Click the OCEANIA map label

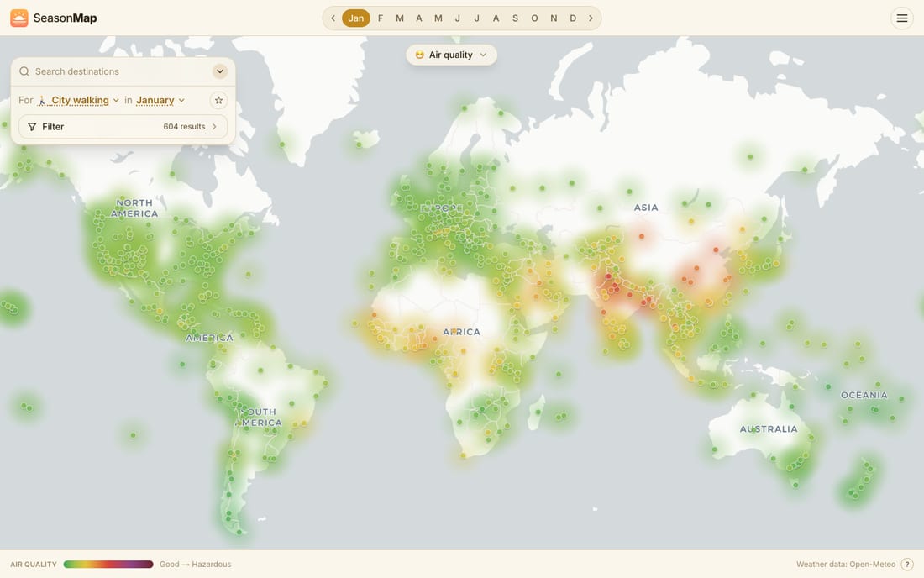pos(864,395)
